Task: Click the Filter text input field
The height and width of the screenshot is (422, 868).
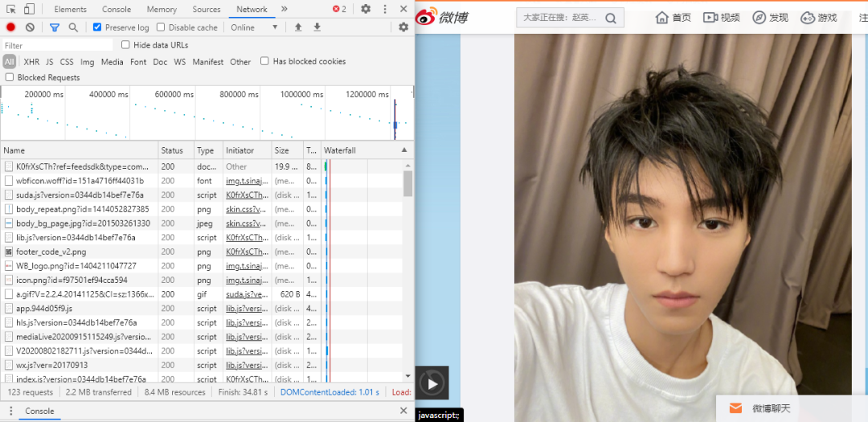Action: (x=56, y=46)
